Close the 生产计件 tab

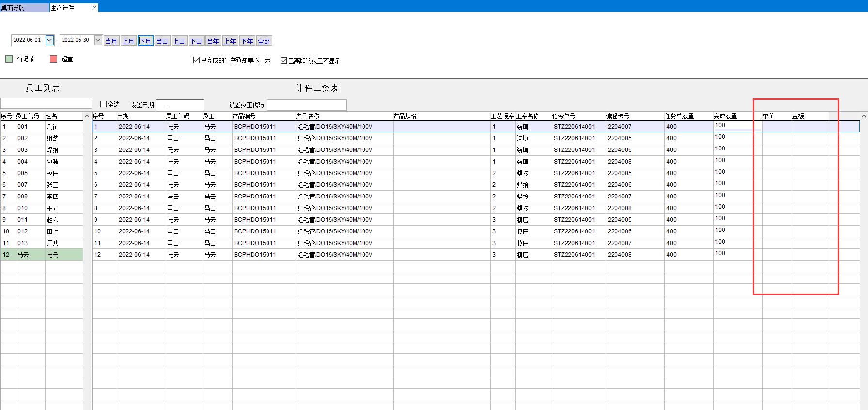pyautogui.click(x=94, y=8)
